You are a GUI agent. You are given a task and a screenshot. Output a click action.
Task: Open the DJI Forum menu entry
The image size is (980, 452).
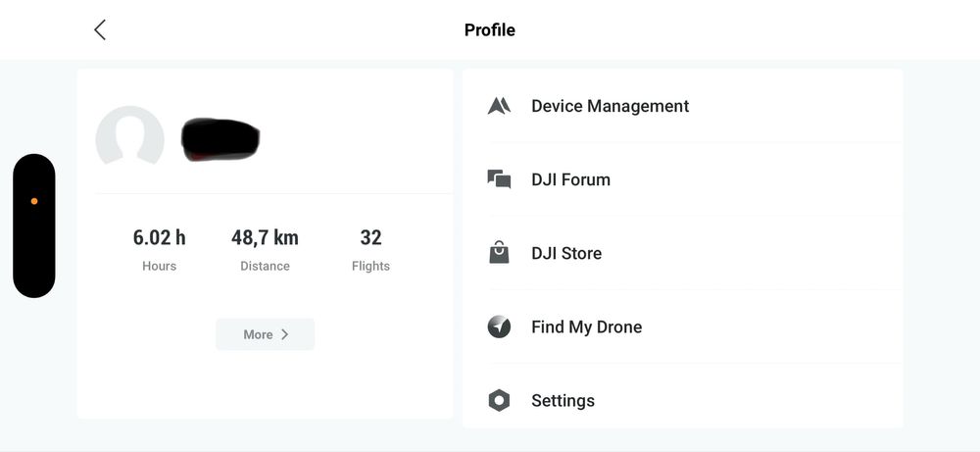pyautogui.click(x=570, y=179)
